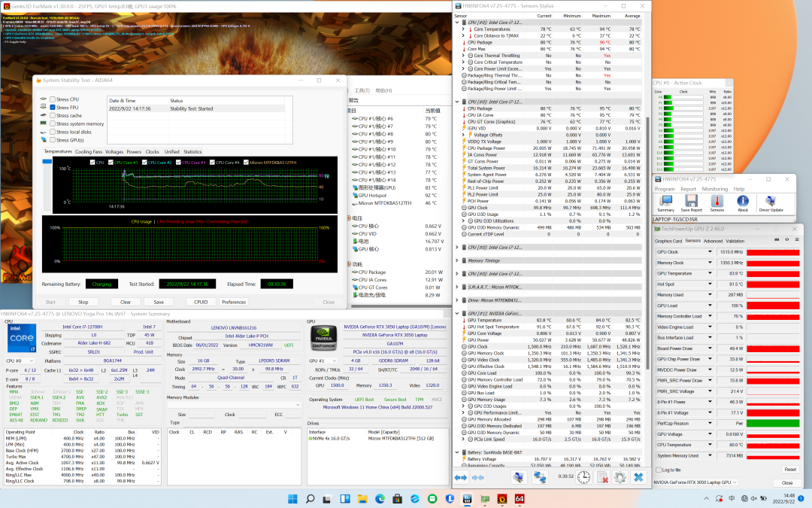Open GPU-Z hamburger menu icon

tap(796, 240)
